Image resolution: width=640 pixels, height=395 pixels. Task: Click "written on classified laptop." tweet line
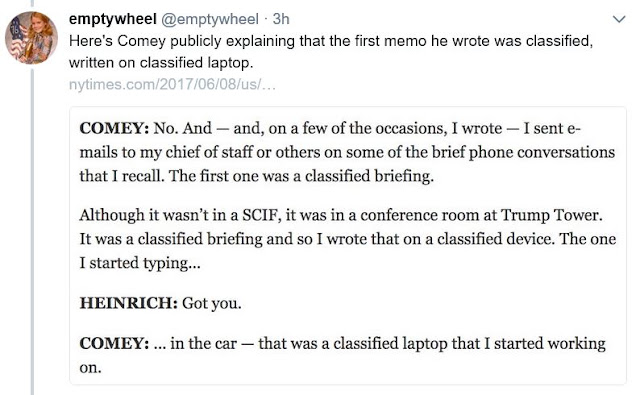161,62
